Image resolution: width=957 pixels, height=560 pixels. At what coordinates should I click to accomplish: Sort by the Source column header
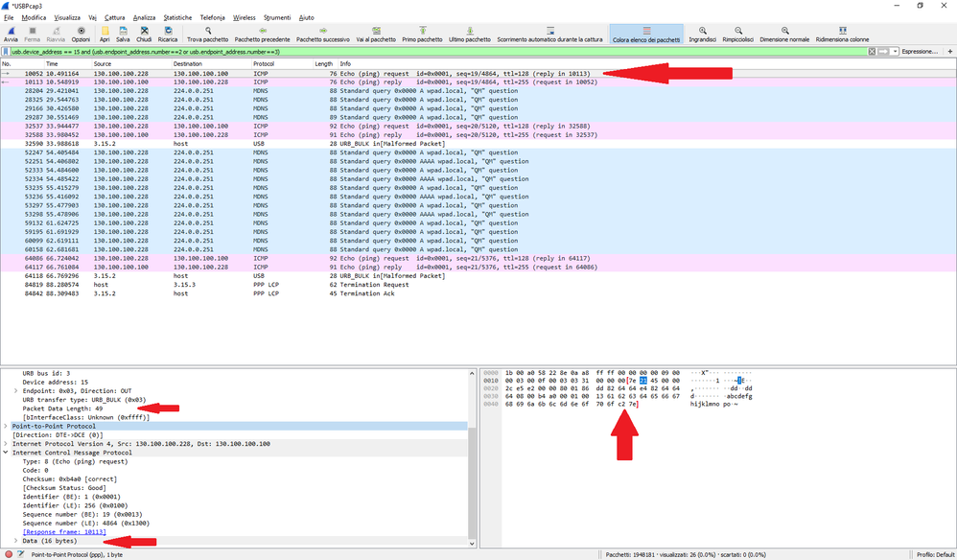131,64
